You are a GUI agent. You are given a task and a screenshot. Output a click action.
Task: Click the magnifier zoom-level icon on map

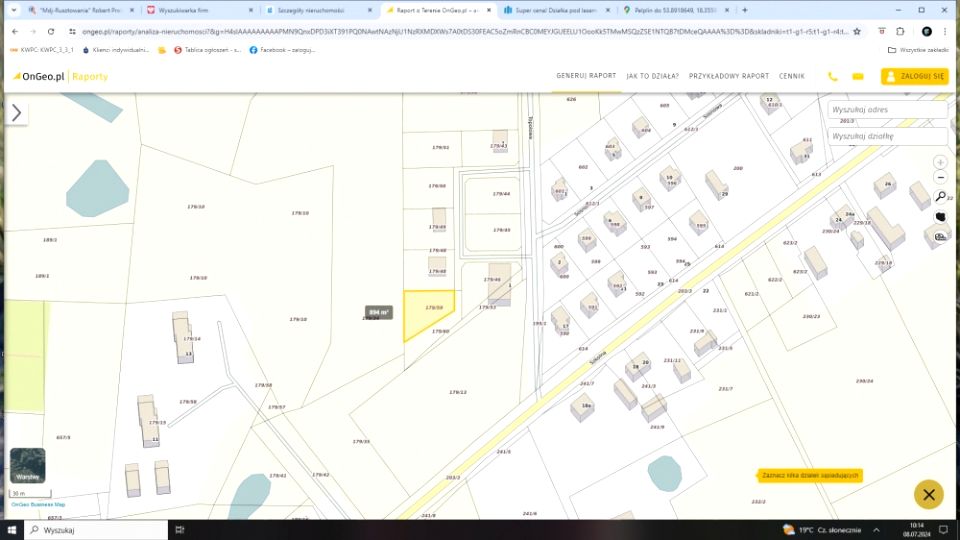pyautogui.click(x=941, y=197)
